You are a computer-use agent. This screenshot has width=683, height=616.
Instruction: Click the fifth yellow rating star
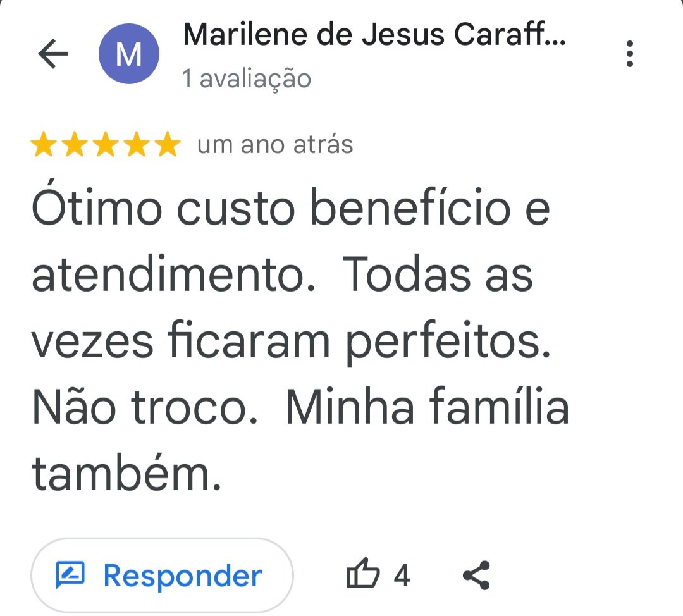click(x=168, y=145)
